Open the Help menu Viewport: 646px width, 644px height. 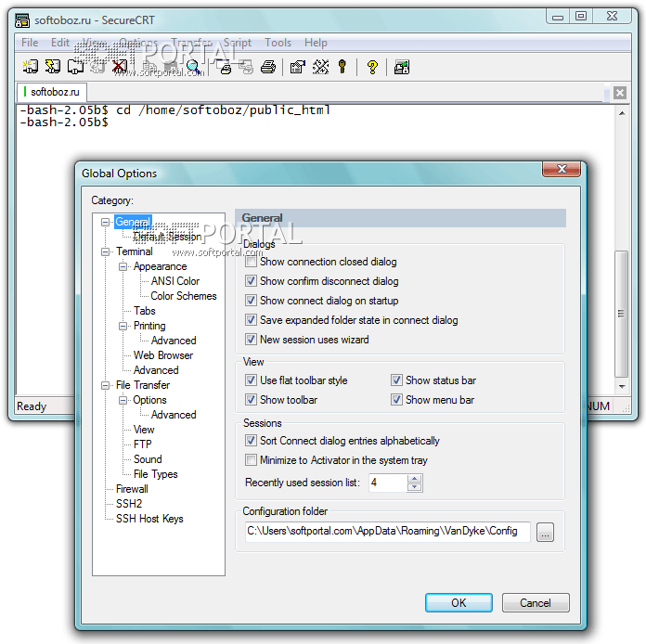tap(316, 43)
